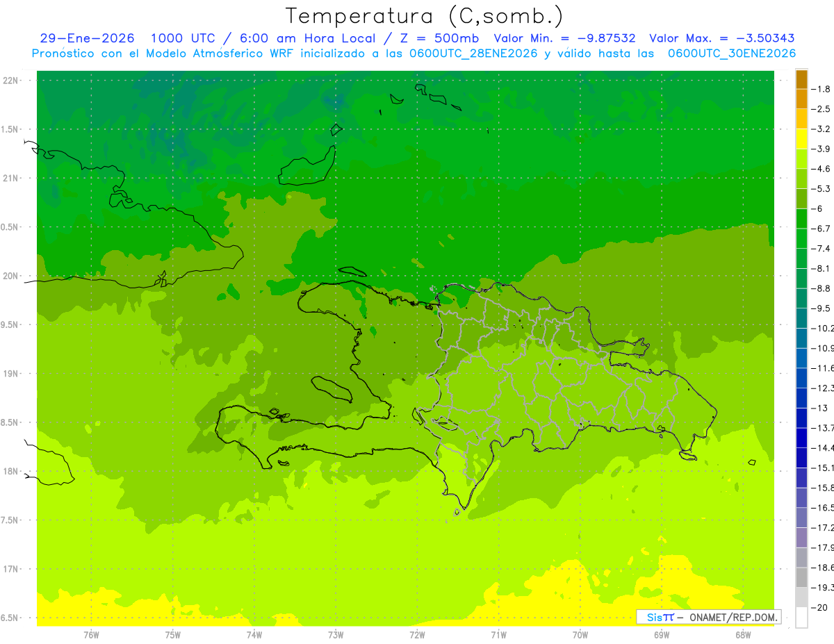Click the 69W longitude axis label
The image size is (834, 644).
tap(662, 635)
